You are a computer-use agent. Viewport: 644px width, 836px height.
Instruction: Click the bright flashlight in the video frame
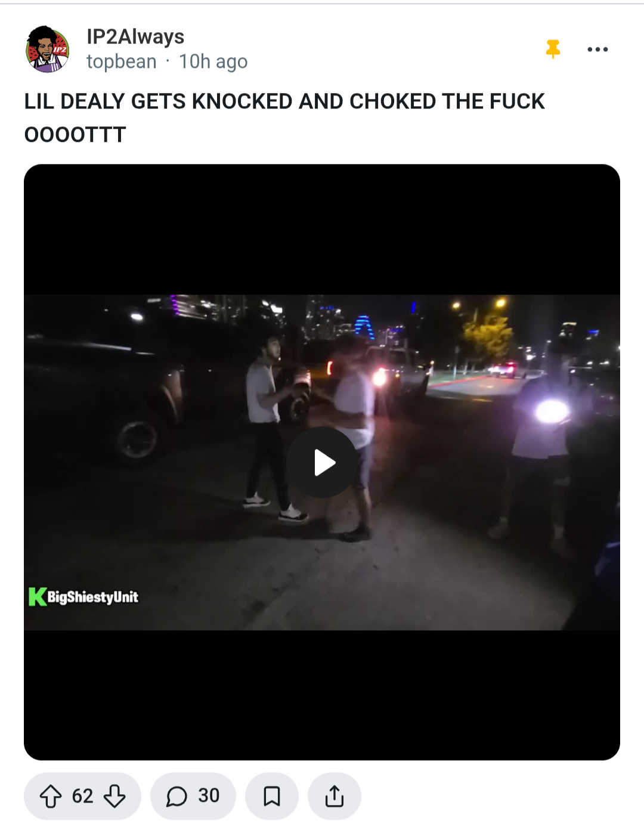[552, 411]
